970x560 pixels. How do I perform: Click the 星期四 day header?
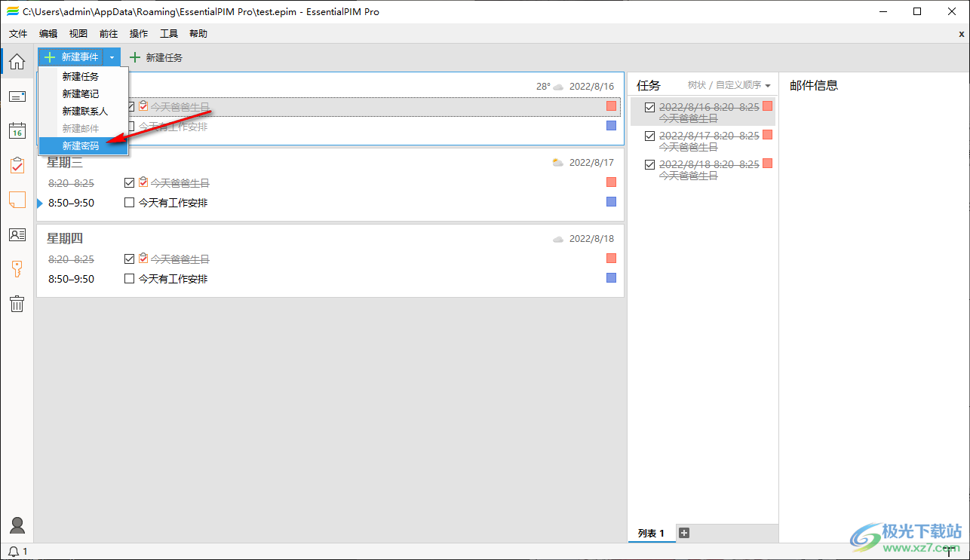click(65, 238)
